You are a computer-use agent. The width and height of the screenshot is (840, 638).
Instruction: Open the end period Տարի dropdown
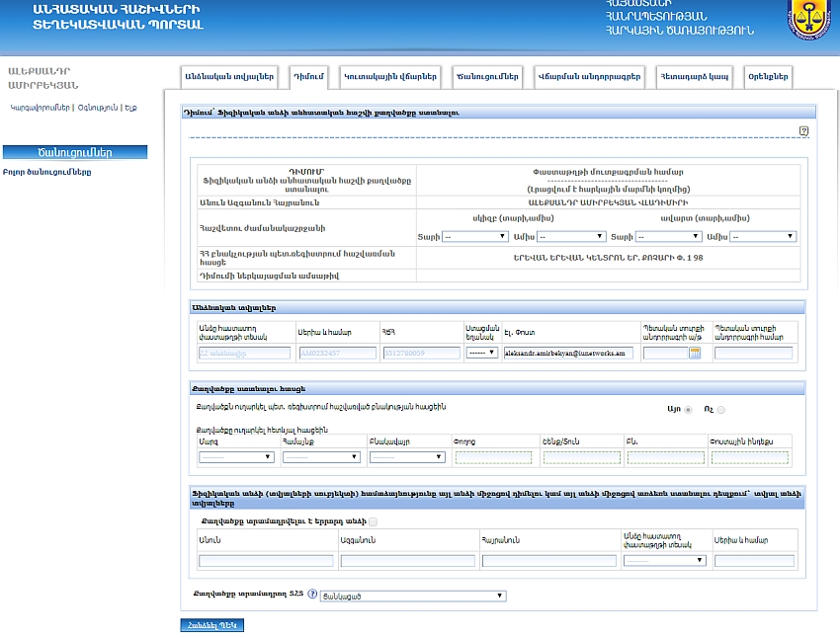coord(668,237)
